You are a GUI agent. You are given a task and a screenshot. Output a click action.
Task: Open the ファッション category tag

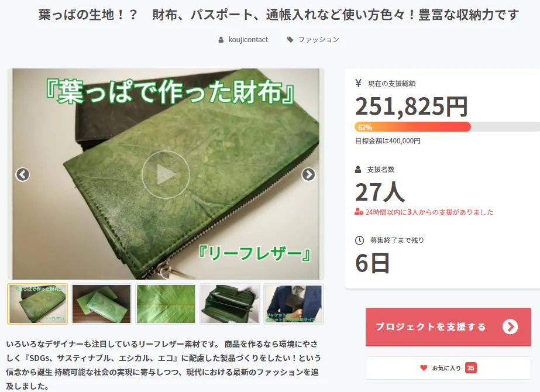pos(318,40)
